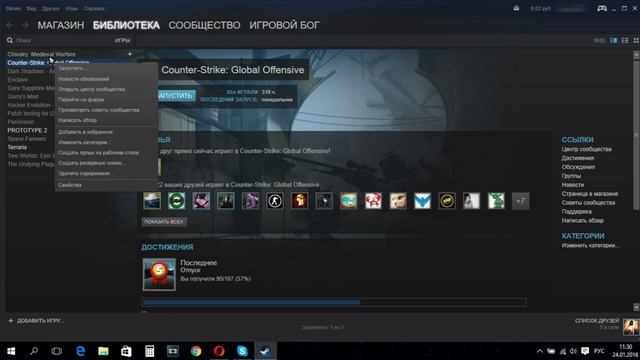Click the ПОКАЗАТЬ ВСЕХ button
This screenshot has height=360, width=640.
pos(164,222)
